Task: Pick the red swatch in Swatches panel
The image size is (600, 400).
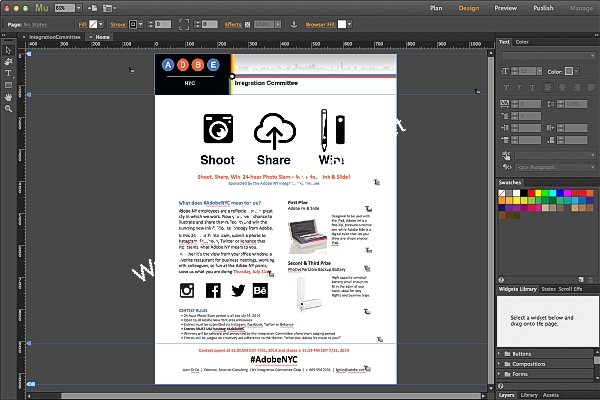Action: pos(531,193)
